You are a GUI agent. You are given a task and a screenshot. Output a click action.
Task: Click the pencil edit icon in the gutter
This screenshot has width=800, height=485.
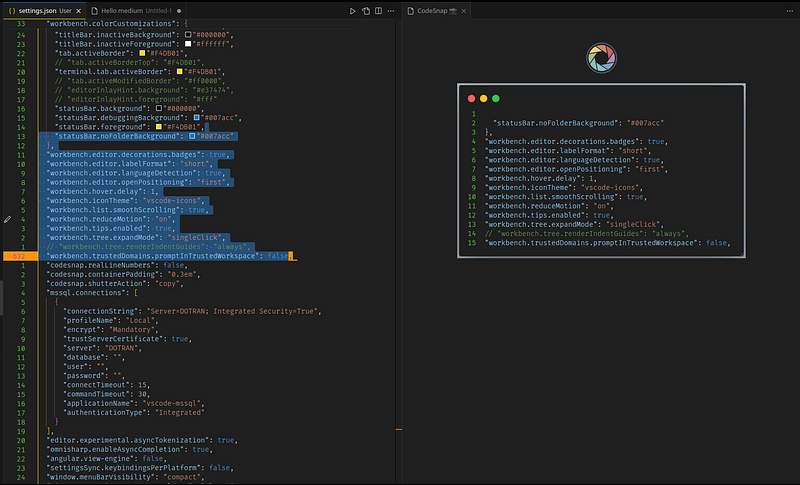coord(7,219)
